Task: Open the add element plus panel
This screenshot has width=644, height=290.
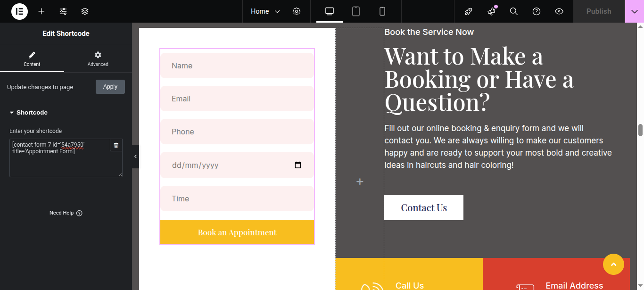Action: [x=41, y=11]
